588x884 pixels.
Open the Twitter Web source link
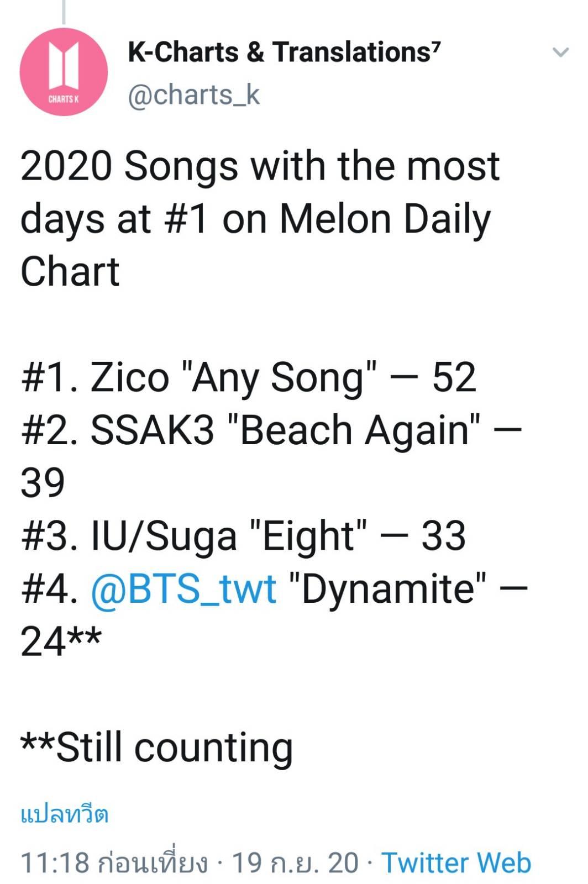pos(456,862)
